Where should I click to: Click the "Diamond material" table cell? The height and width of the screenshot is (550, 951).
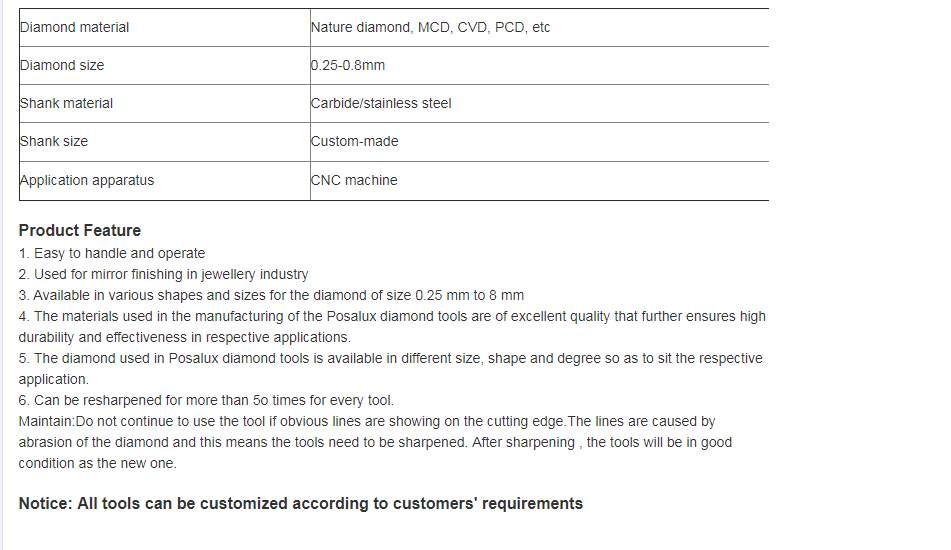[x=164, y=27]
